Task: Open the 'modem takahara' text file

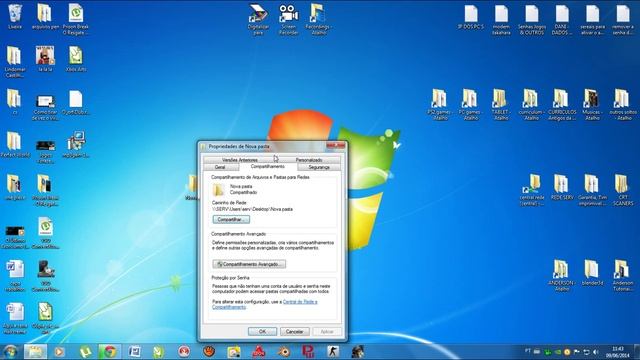Action: pyautogui.click(x=501, y=19)
